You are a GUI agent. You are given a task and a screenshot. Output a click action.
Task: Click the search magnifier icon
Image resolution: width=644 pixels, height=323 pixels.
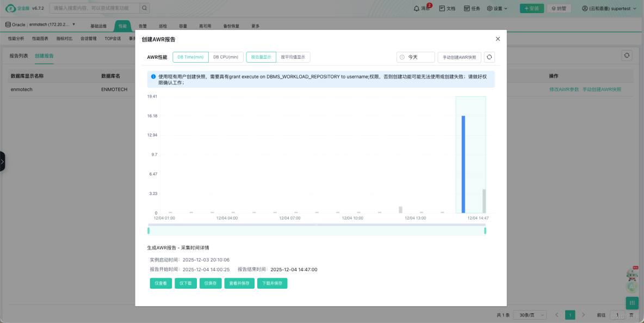(x=144, y=8)
